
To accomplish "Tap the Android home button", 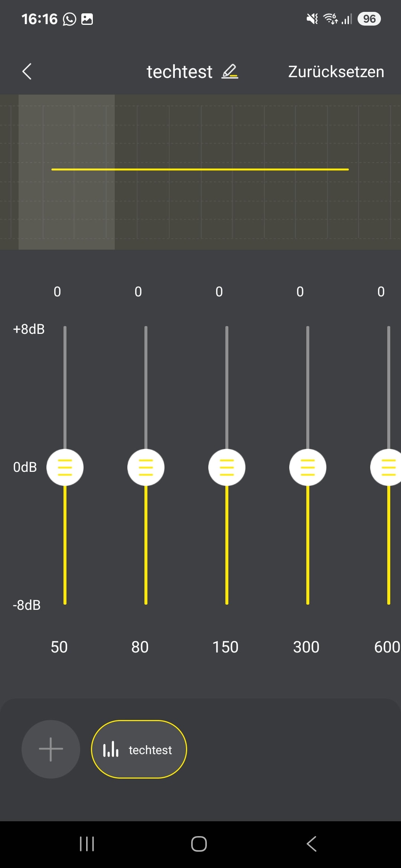I will point(199,844).
